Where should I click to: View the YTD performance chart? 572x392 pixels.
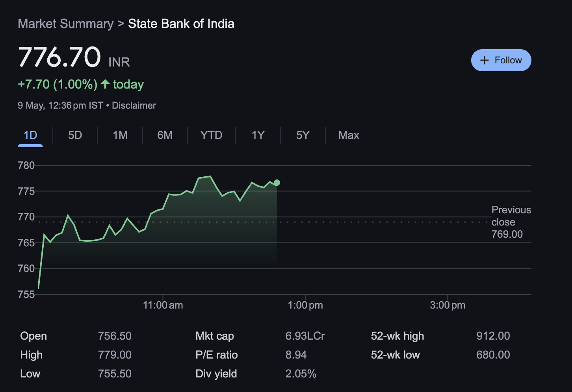tap(211, 135)
